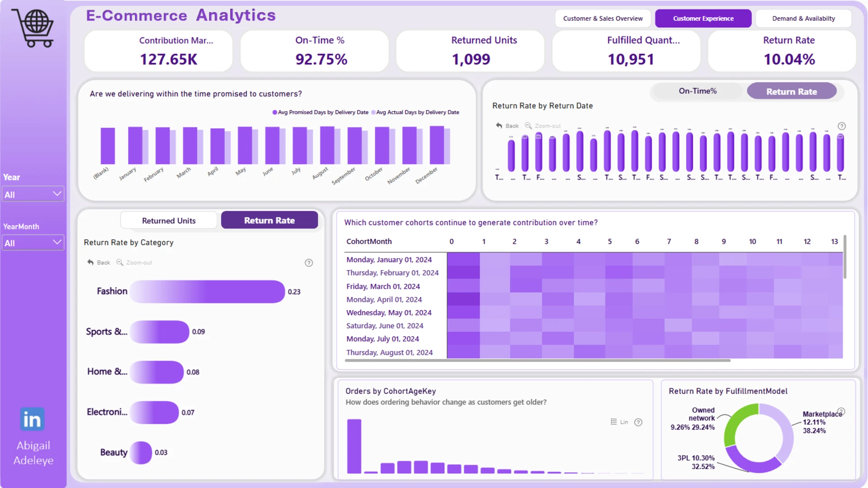This screenshot has height=488, width=868.
Task: Click the December bar in delivery chart
Action: coord(437,145)
